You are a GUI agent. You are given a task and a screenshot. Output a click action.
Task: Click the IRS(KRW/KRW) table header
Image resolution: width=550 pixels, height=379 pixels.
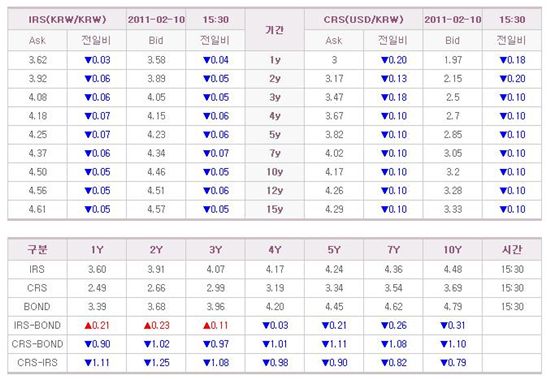pyautogui.click(x=67, y=20)
